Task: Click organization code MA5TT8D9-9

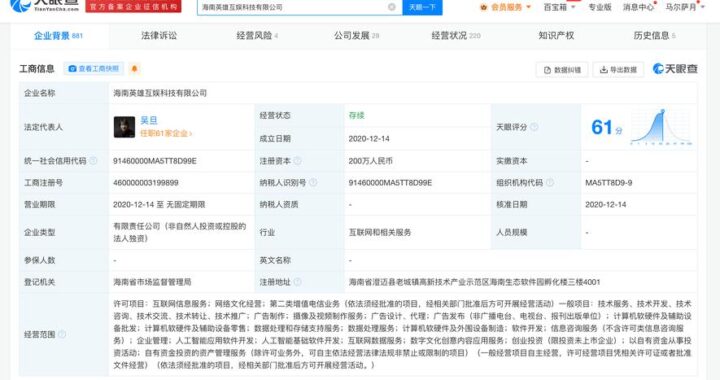Action: (608, 183)
